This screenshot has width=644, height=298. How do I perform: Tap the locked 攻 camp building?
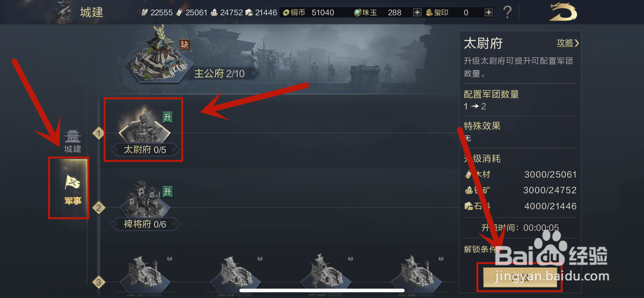pos(145,272)
